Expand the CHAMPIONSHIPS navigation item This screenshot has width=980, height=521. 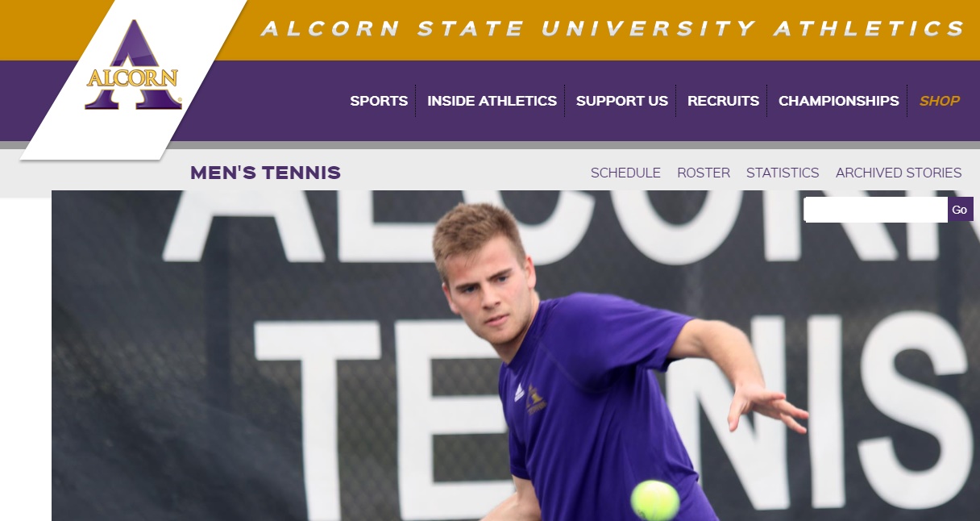[838, 101]
